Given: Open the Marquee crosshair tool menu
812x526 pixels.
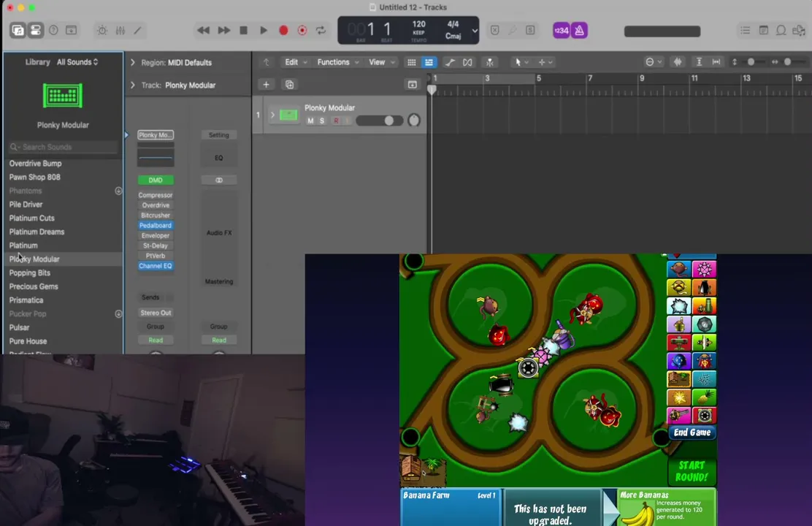Looking at the screenshot, I should tap(545, 62).
